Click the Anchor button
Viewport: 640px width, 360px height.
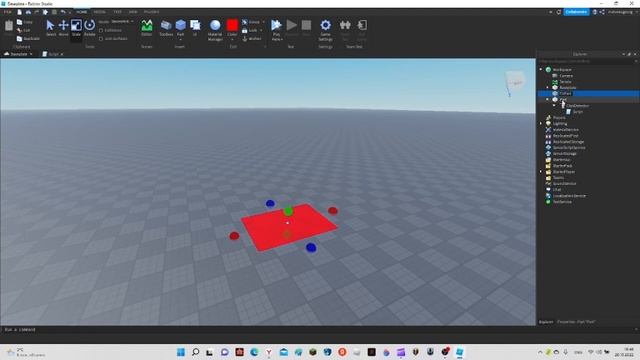252,39
